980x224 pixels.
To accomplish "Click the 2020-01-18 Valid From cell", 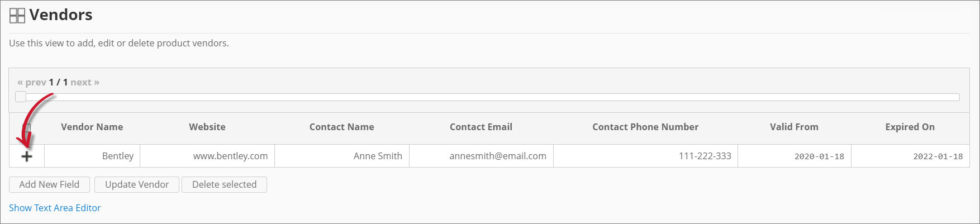I will coord(819,156).
